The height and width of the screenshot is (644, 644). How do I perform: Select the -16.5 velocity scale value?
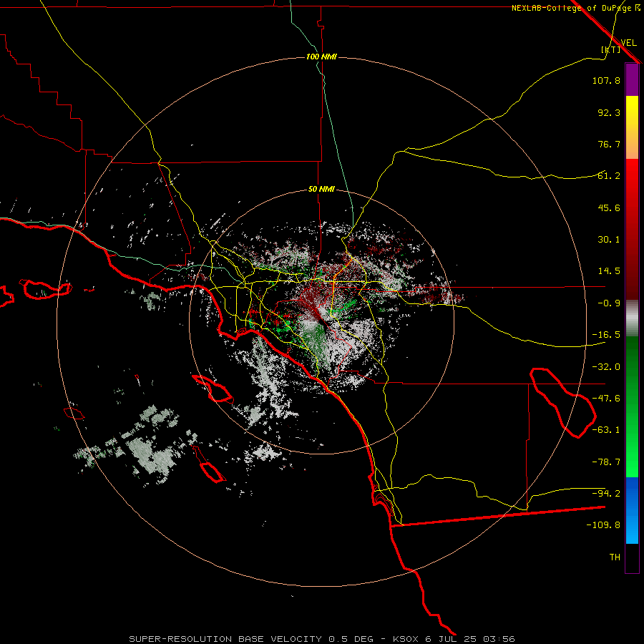(x=606, y=335)
